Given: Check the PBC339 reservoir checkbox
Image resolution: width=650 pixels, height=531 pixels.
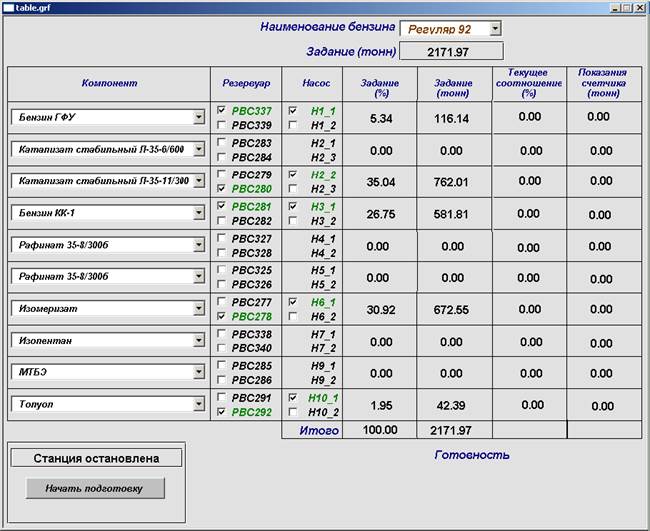Looking at the screenshot, I should coord(222,125).
